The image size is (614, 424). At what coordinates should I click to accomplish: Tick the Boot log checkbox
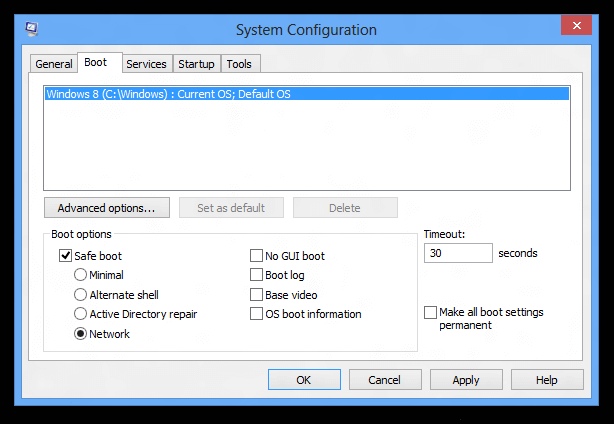point(256,275)
